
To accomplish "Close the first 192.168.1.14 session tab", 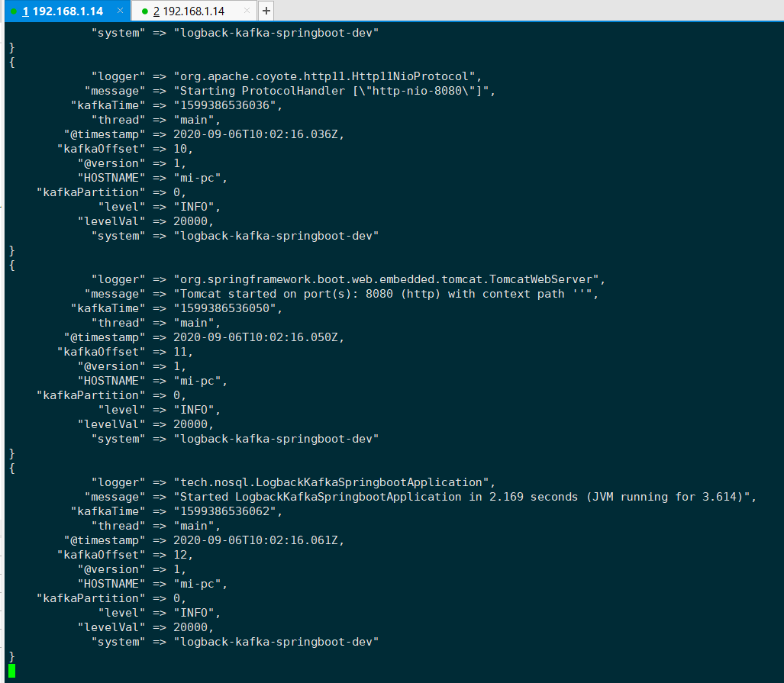I will 120,11.
